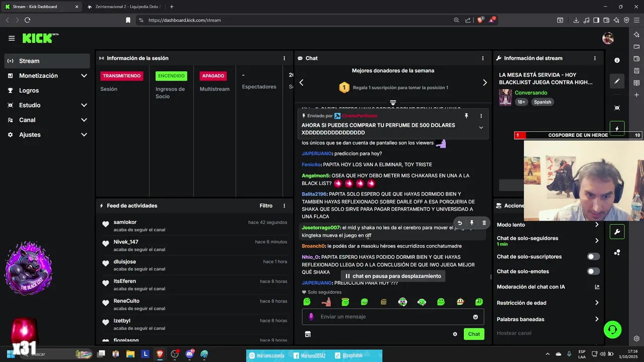Click Filtro in Feed de actividades
Image resolution: width=644 pixels, height=362 pixels.
pyautogui.click(x=266, y=206)
